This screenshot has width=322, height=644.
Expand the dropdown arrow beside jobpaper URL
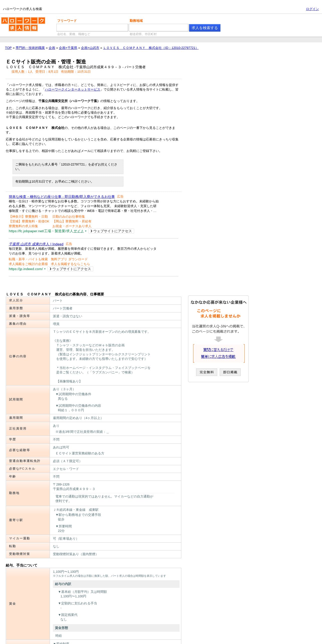(86, 231)
